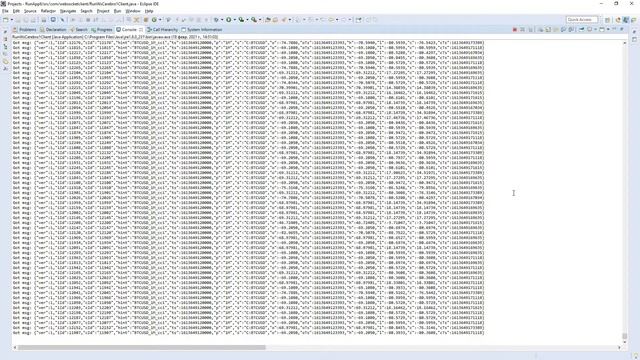Open the Source menu
Viewport: 640px width, 360px height.
click(30, 11)
